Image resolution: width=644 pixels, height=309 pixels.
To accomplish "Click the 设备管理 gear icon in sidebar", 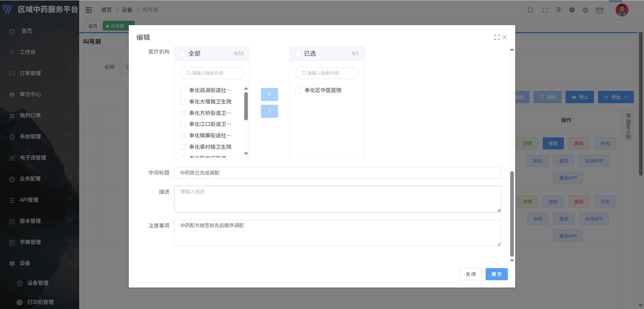I will click(20, 284).
